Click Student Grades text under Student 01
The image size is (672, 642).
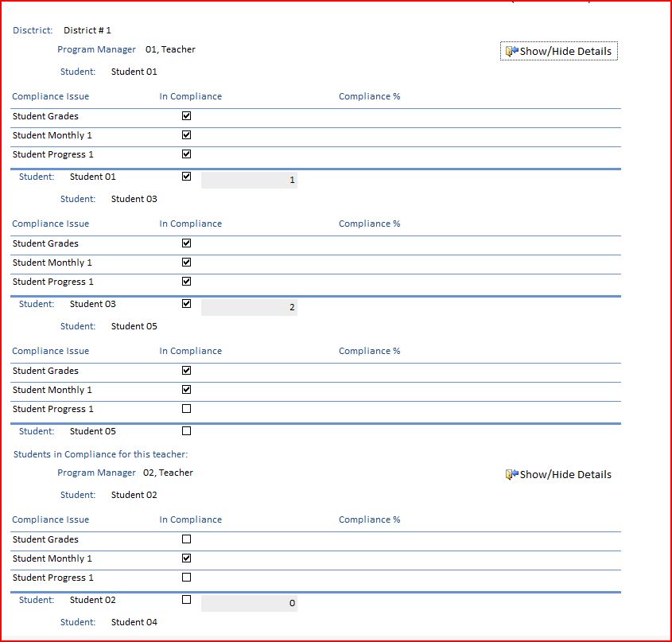tap(45, 116)
